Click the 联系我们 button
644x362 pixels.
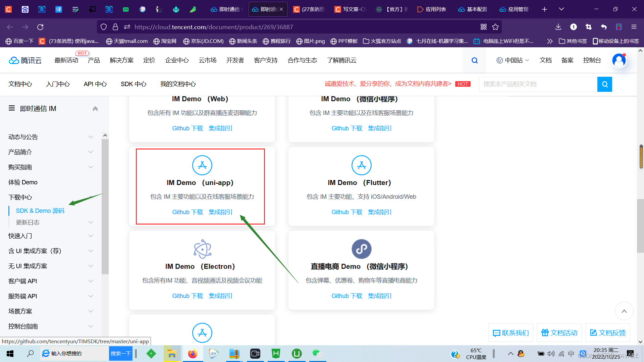pos(511,333)
